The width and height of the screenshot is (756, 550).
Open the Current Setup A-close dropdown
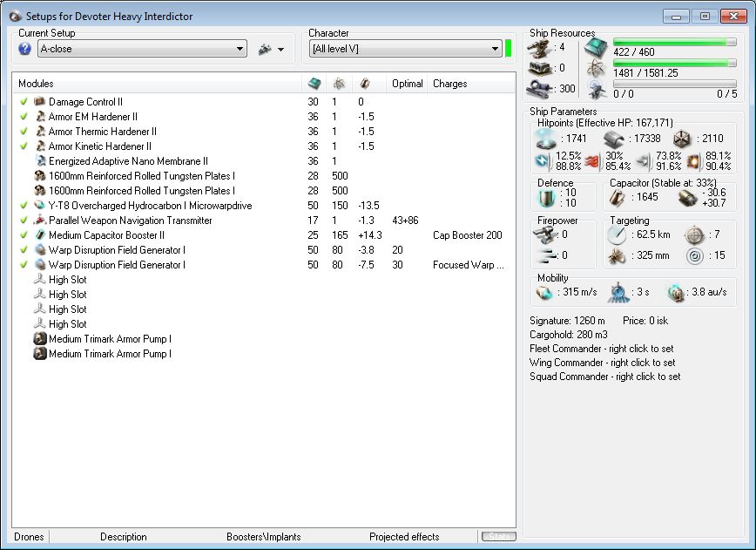click(142, 49)
